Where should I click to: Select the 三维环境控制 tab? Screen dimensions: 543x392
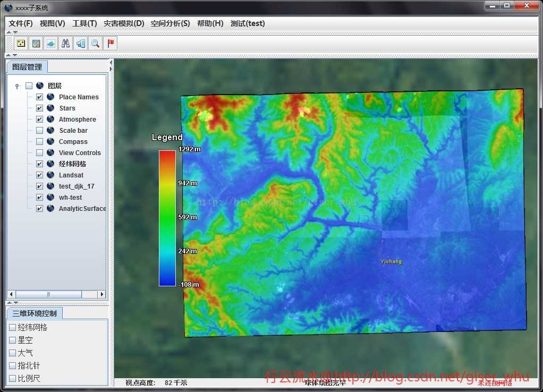(x=35, y=313)
